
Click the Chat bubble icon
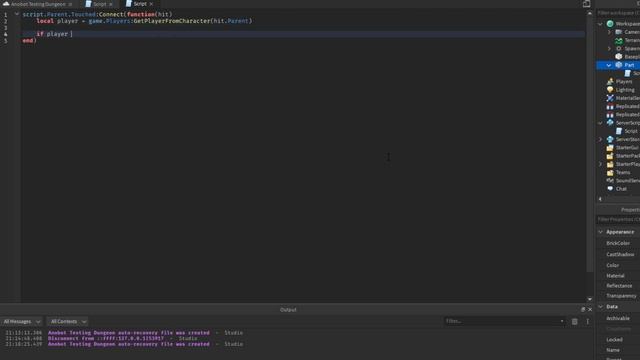(x=610, y=189)
